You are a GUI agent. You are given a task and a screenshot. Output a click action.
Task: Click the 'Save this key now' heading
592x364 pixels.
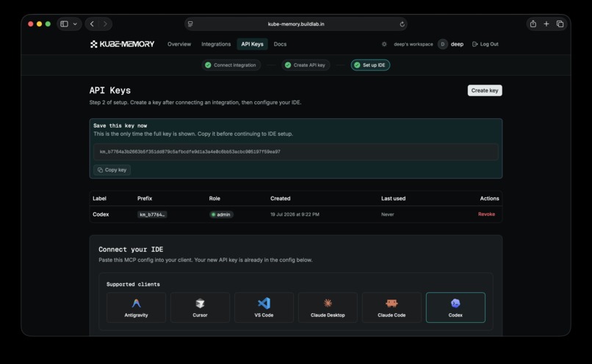pos(120,125)
